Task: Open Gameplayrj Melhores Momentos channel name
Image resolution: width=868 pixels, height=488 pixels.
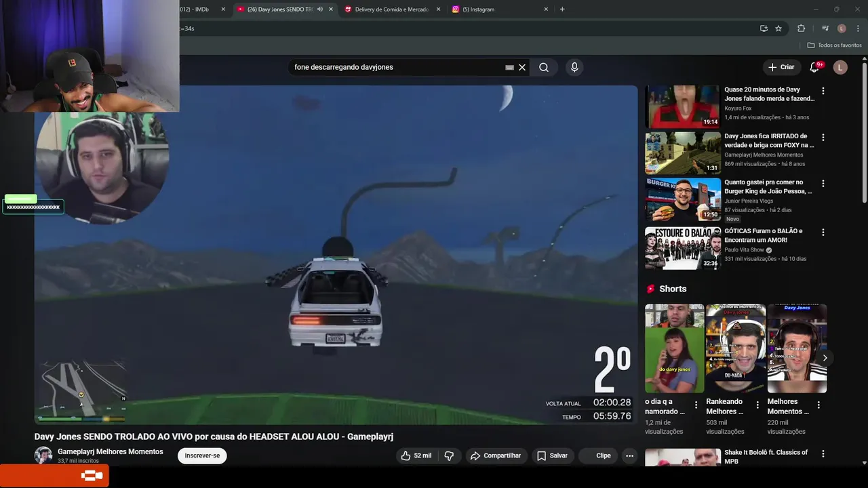Action: [x=111, y=451]
